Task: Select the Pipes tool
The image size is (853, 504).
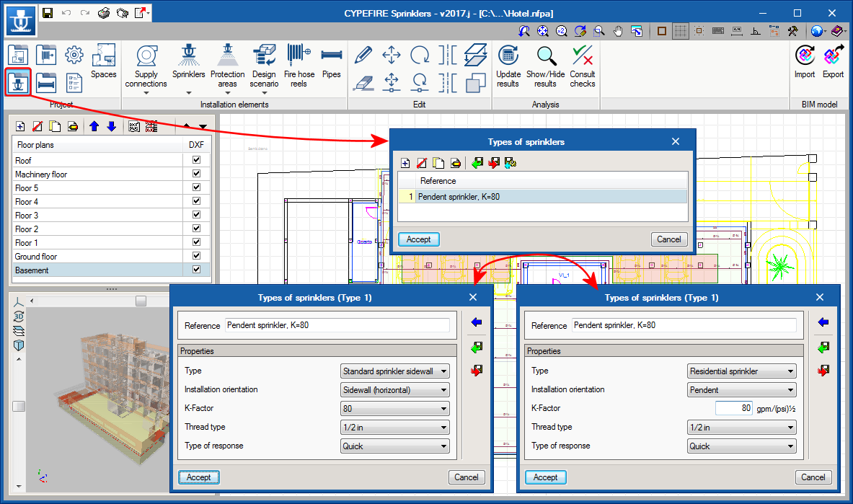Action: click(331, 65)
